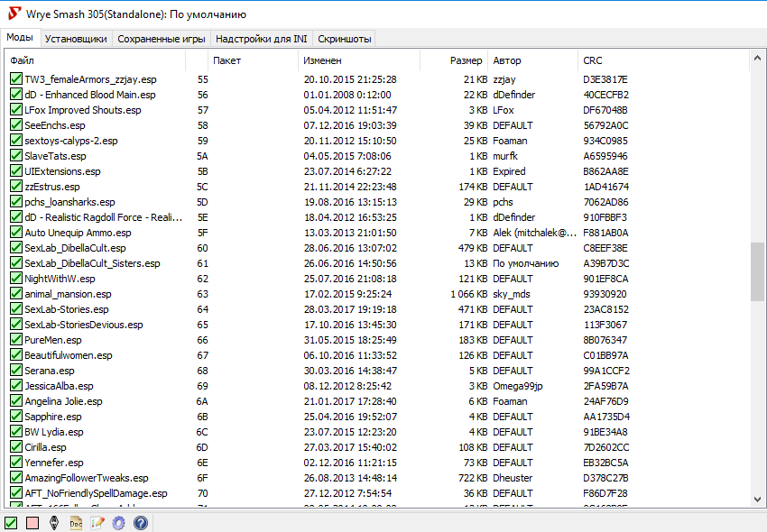Screen dimensions: 767x532
Task: Click the vertical scrollbar thumb of mod list
Action: pos(757,271)
